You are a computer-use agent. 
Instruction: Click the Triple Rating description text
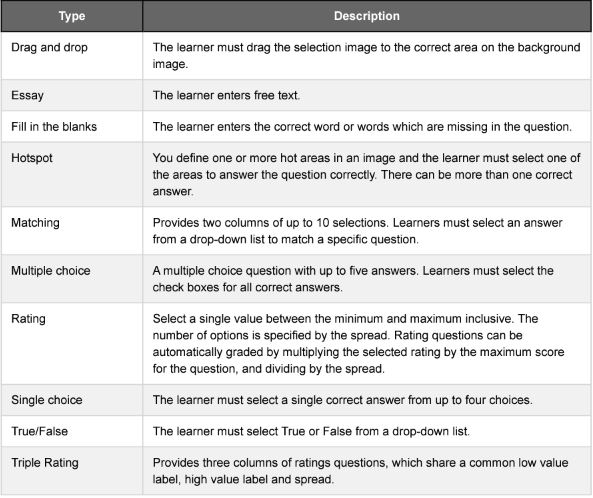(x=360, y=471)
